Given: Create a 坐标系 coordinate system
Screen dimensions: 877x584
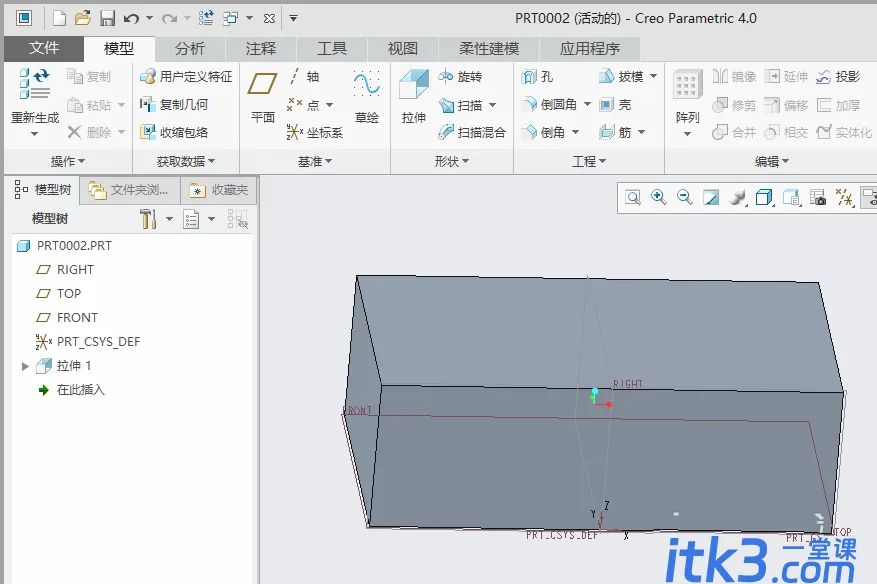Looking at the screenshot, I should click(314, 133).
